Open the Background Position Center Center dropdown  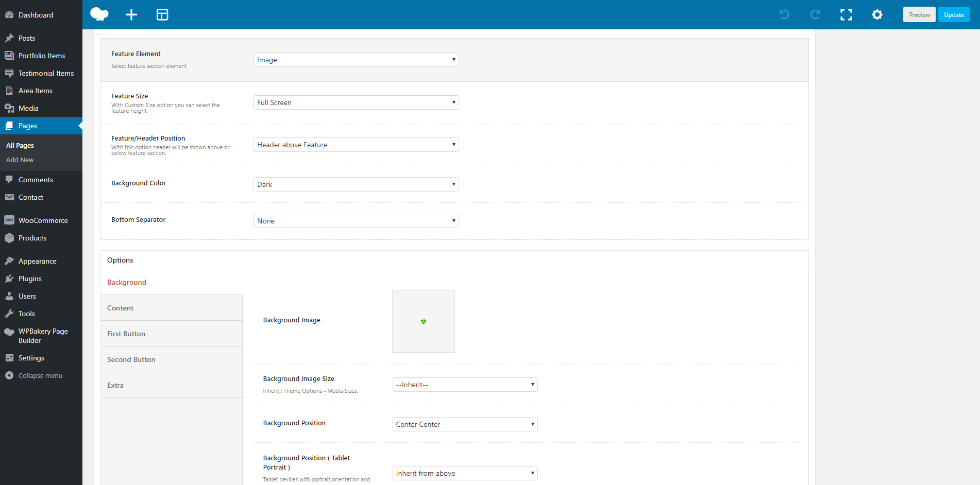(x=465, y=424)
